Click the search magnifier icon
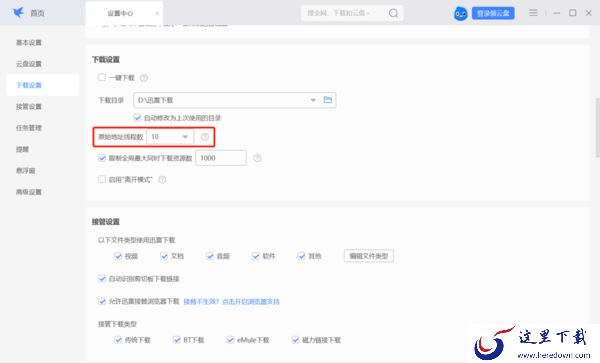Image resolution: width=600 pixels, height=363 pixels. (x=393, y=13)
